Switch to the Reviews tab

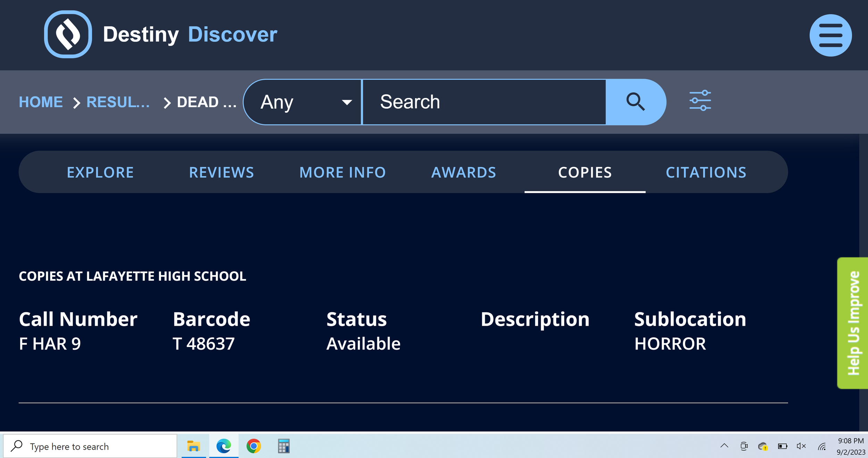[222, 172]
